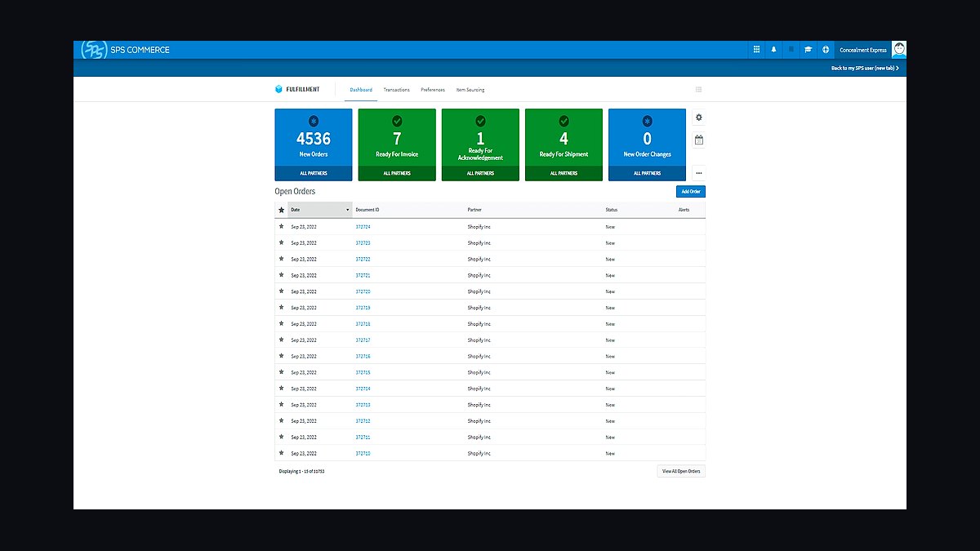
Task: Open document 372724 link
Action: point(363,226)
